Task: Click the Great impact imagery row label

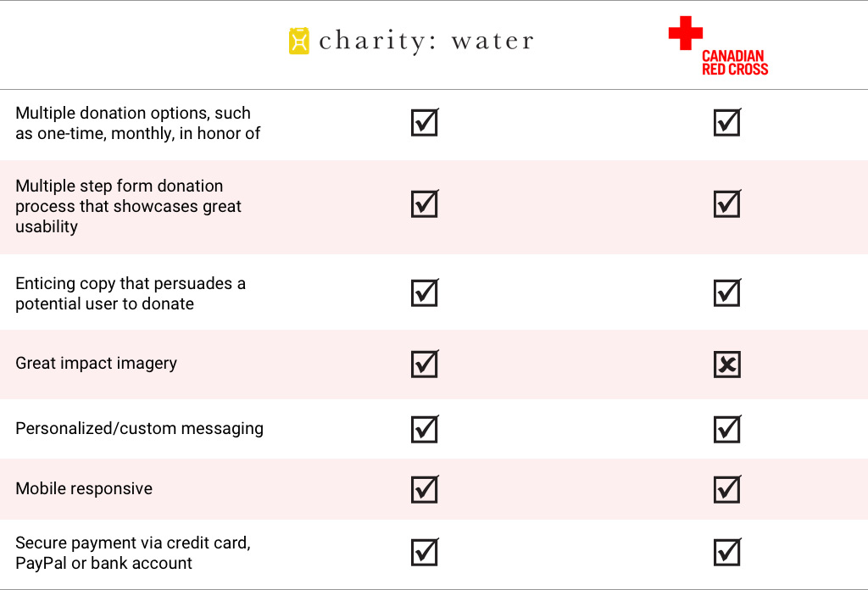Action: (x=97, y=364)
